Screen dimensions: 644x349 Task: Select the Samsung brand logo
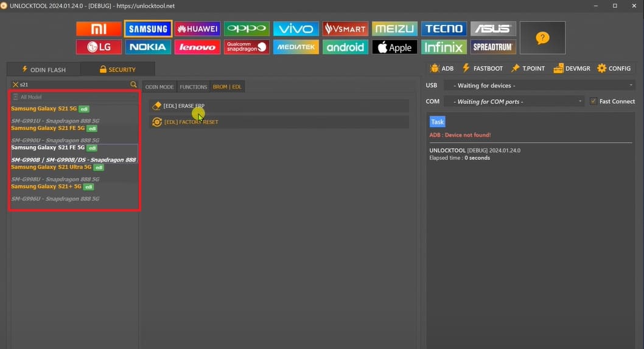coord(148,29)
